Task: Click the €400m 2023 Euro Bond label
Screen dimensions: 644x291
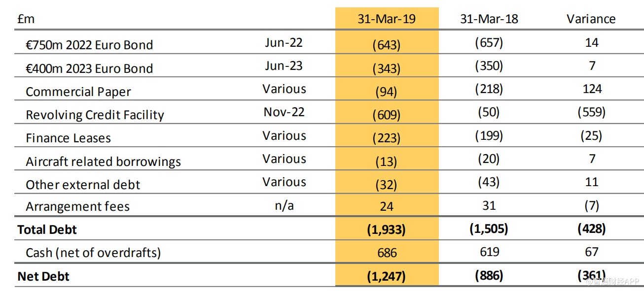Action: (x=89, y=68)
